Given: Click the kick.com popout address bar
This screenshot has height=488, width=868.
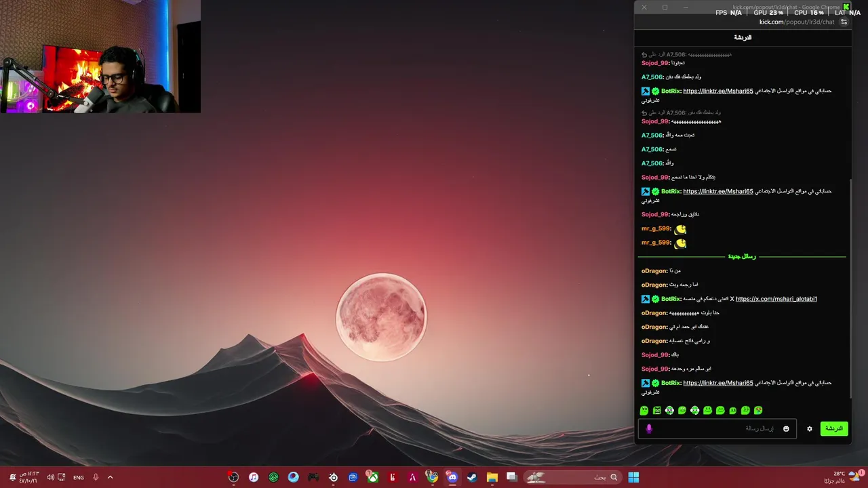Looking at the screenshot, I should (796, 22).
